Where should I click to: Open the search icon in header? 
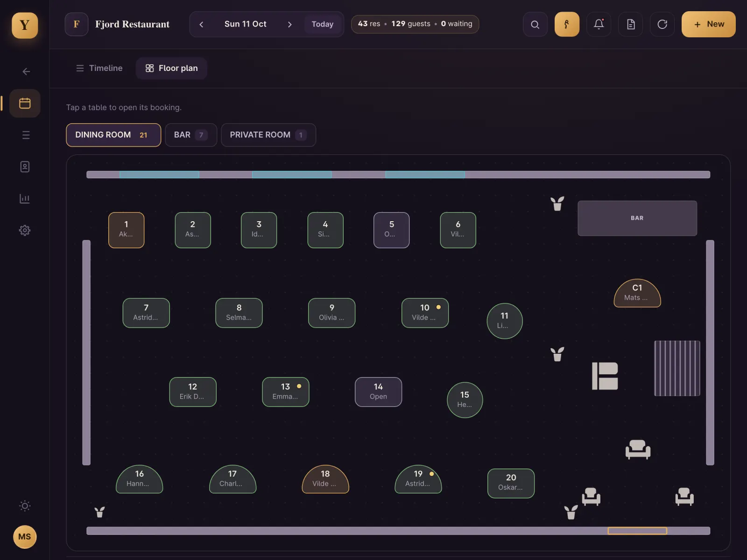pyautogui.click(x=535, y=24)
